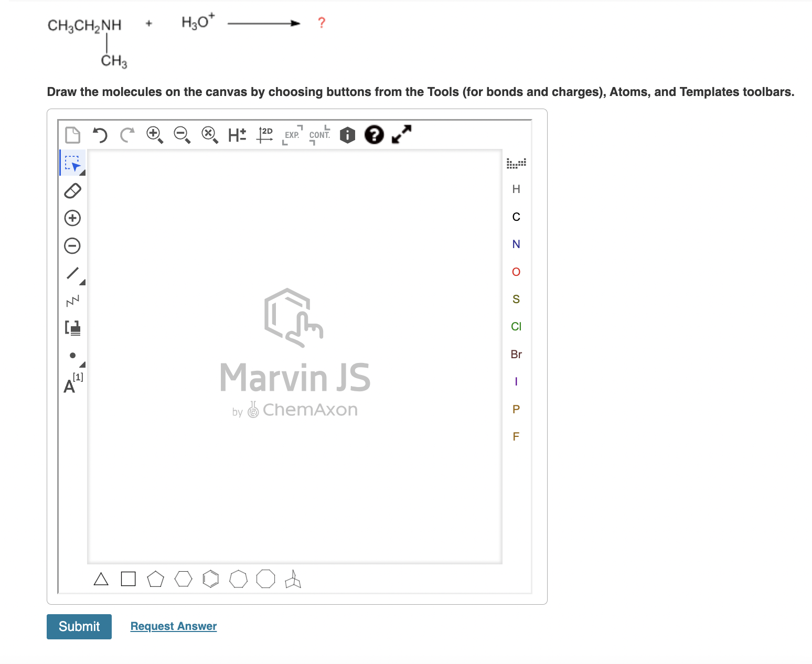Open the Request Answer link
Viewport: 812px width, 664px height.
pyautogui.click(x=174, y=626)
